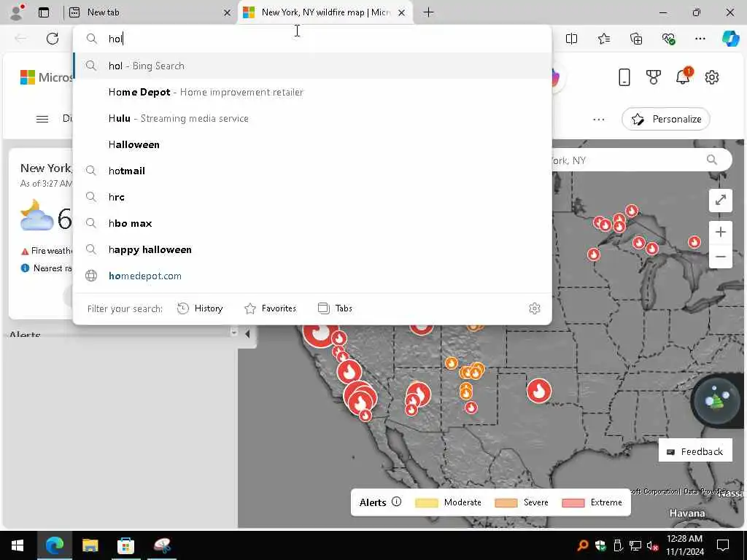
Task: Open Edge Settings and more menu
Action: point(700,39)
